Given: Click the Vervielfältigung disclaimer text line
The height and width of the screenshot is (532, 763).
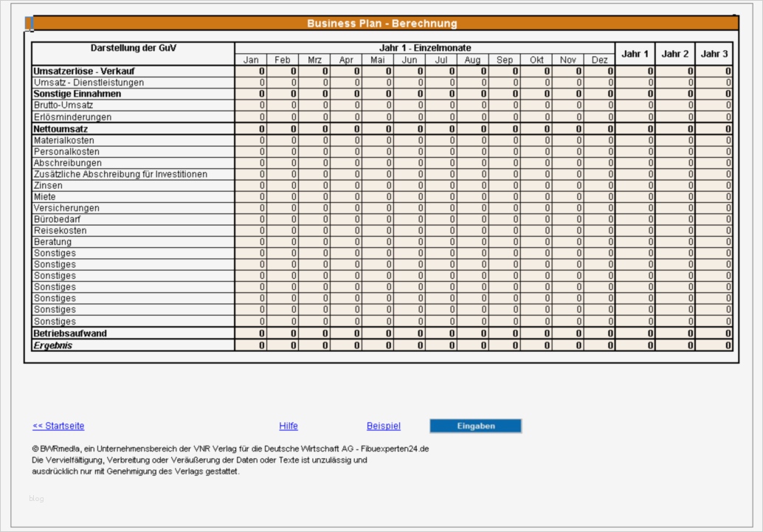Looking at the screenshot, I should pos(199,460).
